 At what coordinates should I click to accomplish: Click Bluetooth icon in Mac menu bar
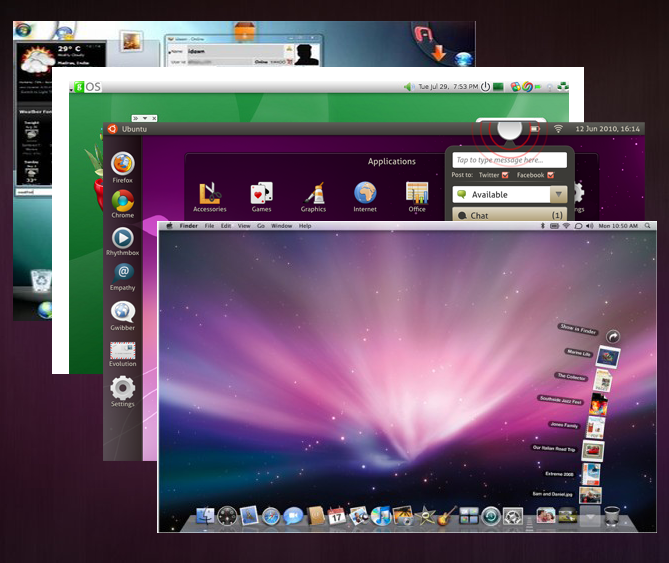pos(543,226)
